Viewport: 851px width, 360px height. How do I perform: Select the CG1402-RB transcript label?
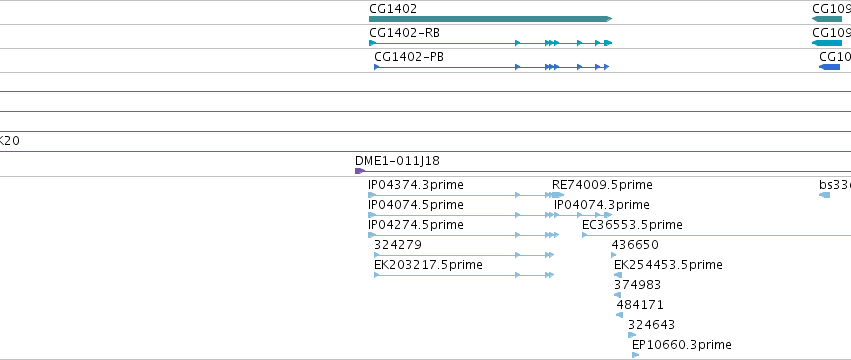[x=404, y=33]
